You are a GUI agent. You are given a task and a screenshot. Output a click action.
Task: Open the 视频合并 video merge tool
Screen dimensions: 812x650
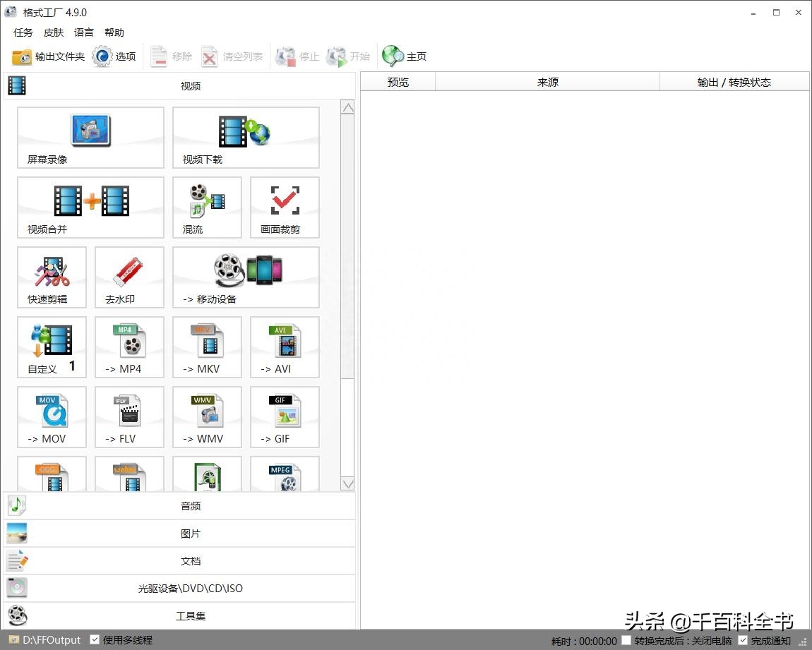tap(90, 207)
